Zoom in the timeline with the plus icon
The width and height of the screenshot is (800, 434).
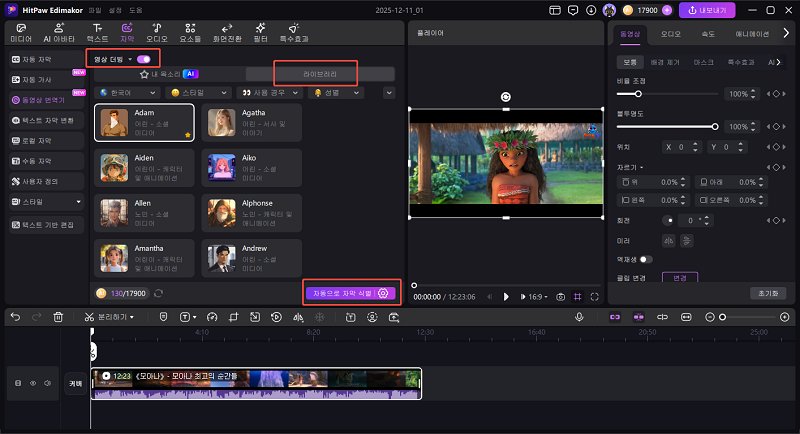click(x=785, y=317)
